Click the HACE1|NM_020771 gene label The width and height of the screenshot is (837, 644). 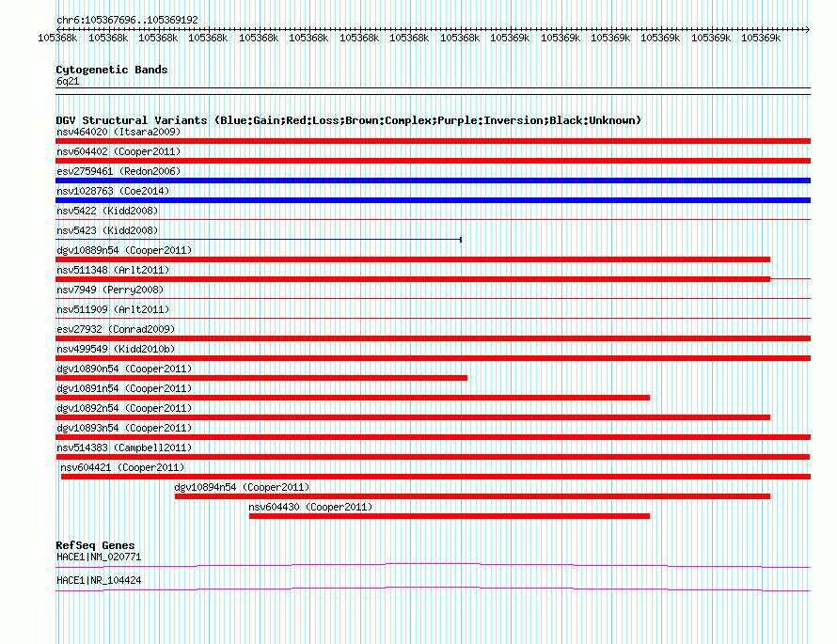(x=99, y=557)
